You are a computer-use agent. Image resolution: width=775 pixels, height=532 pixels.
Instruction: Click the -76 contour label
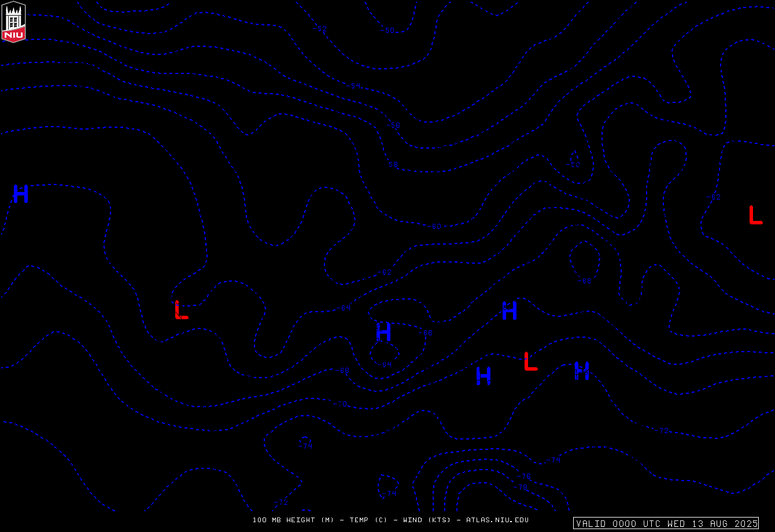pos(524,476)
